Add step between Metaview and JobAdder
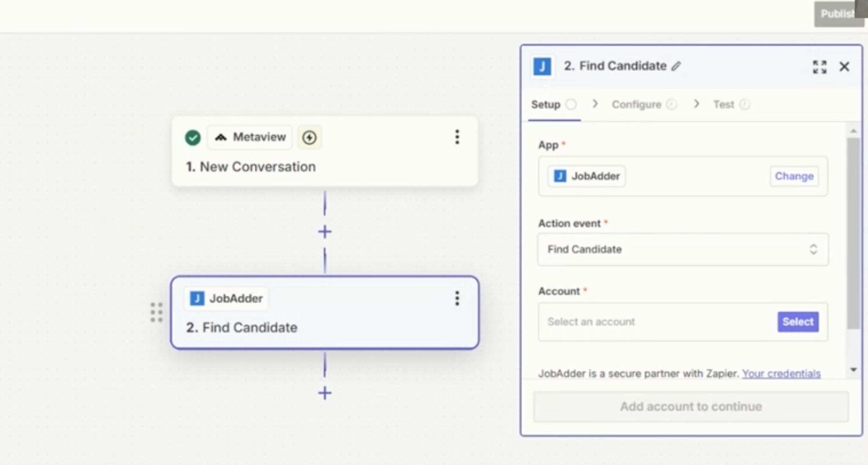 click(x=325, y=232)
